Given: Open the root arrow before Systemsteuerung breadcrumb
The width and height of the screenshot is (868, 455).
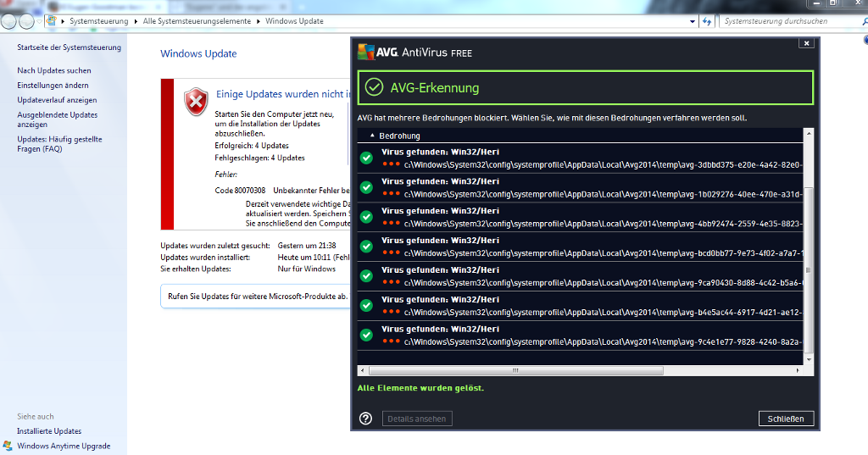Looking at the screenshot, I should (x=63, y=21).
